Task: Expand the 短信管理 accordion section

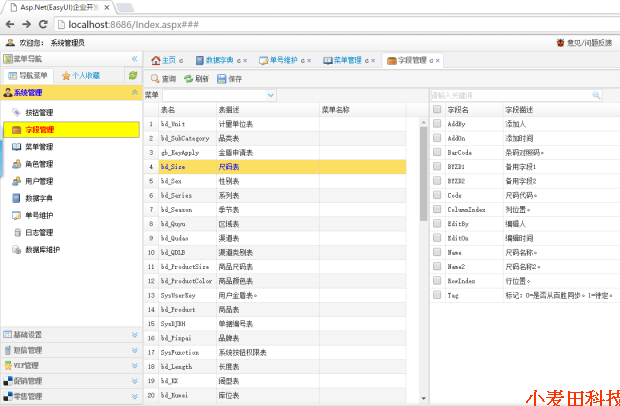Action: (x=134, y=350)
